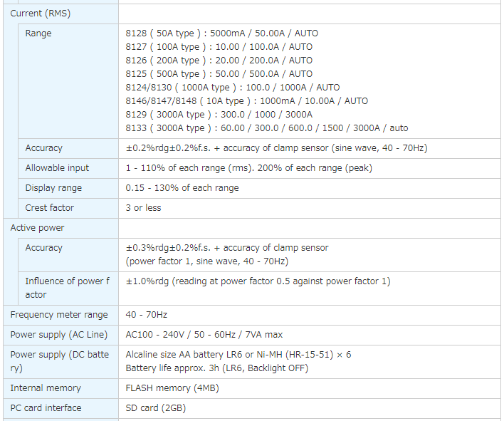The height and width of the screenshot is (421, 504).
Task: Click the 'SD card (2GB)' value cell
Action: (157, 408)
